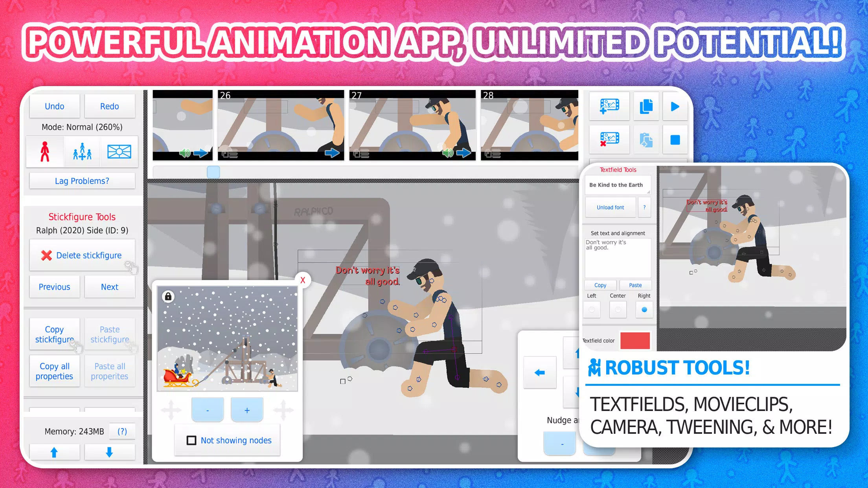Click the paste frame icon
The height and width of the screenshot is (488, 868).
[x=645, y=139]
